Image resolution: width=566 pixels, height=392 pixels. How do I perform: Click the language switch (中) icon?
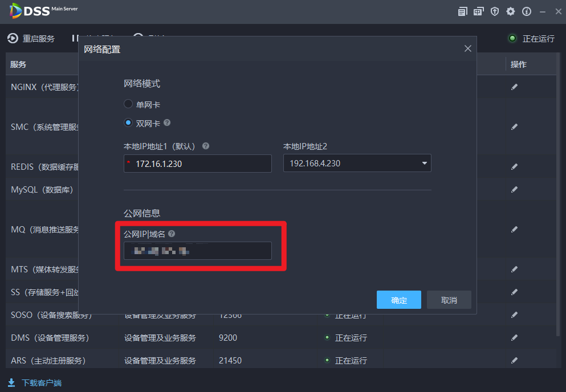coord(478,11)
